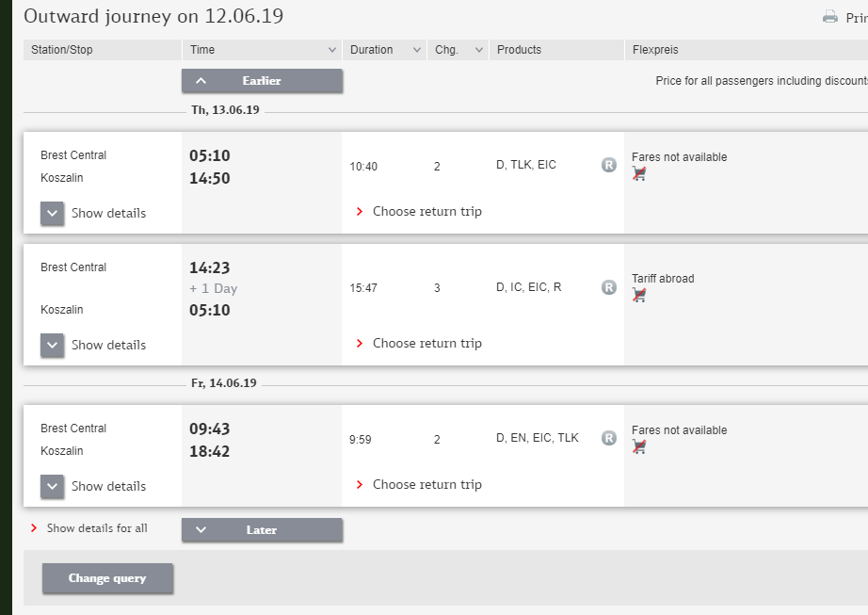The image size is (868, 615).
Task: Click duration 9:59
Action: [361, 440]
